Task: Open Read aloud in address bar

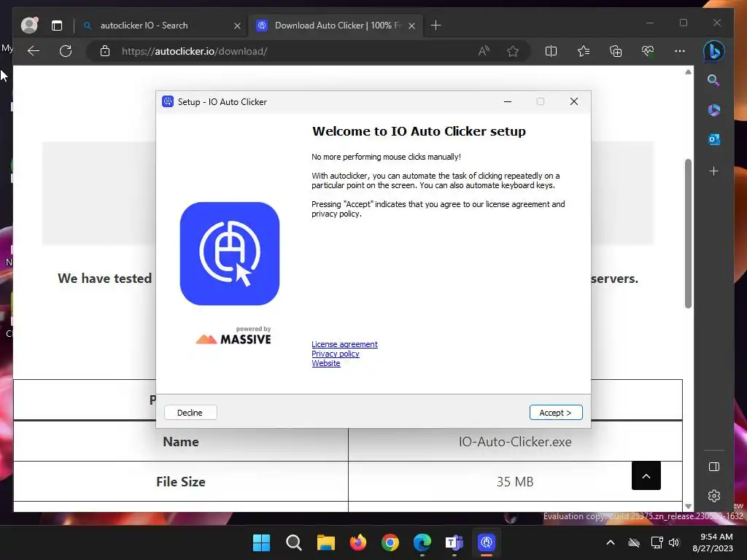Action: click(484, 51)
